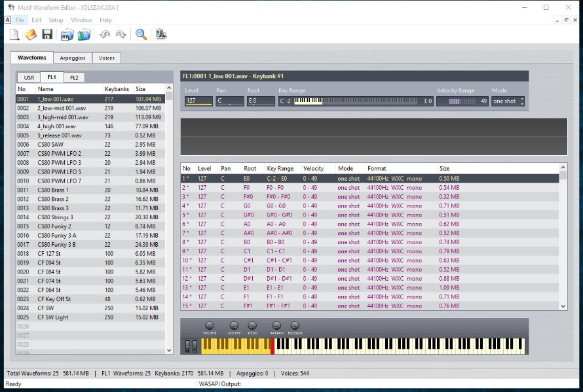
Task: Select waveform 'CF Key Off St'
Action: (x=90, y=298)
